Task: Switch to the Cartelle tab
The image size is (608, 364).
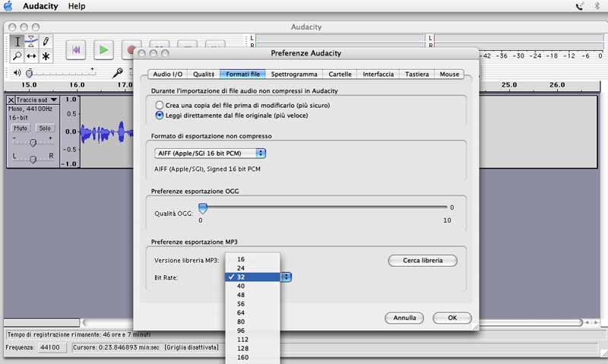Action: click(340, 74)
